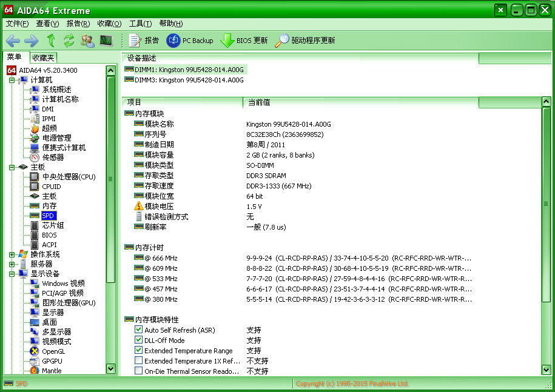Select PCI/AGP 视频 in the tree
The image size is (555, 392).
58,293
